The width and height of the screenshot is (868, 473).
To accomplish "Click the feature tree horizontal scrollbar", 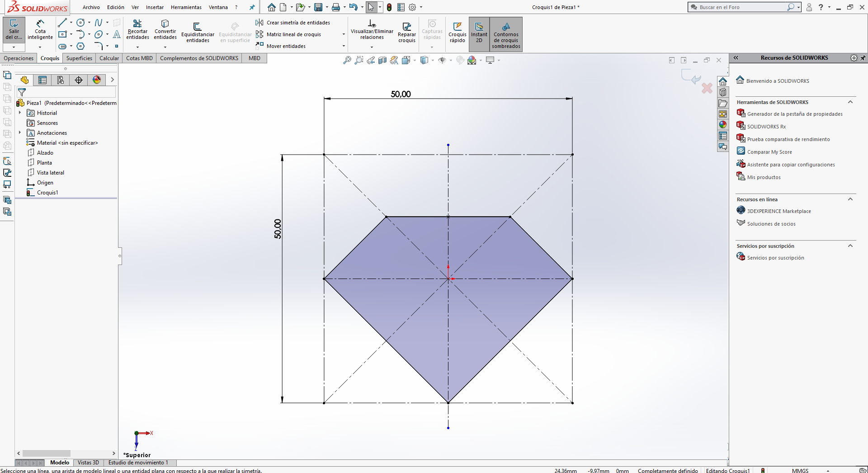I will (66, 453).
